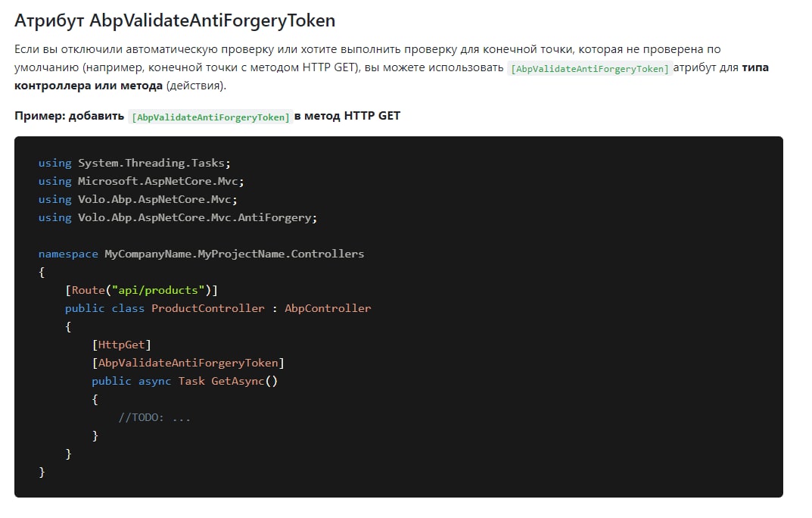Click the "Volo.Abp.AspNetCore.Mvc.AntiForgery" using statement
The width and height of the screenshot is (812, 518).
point(197,217)
